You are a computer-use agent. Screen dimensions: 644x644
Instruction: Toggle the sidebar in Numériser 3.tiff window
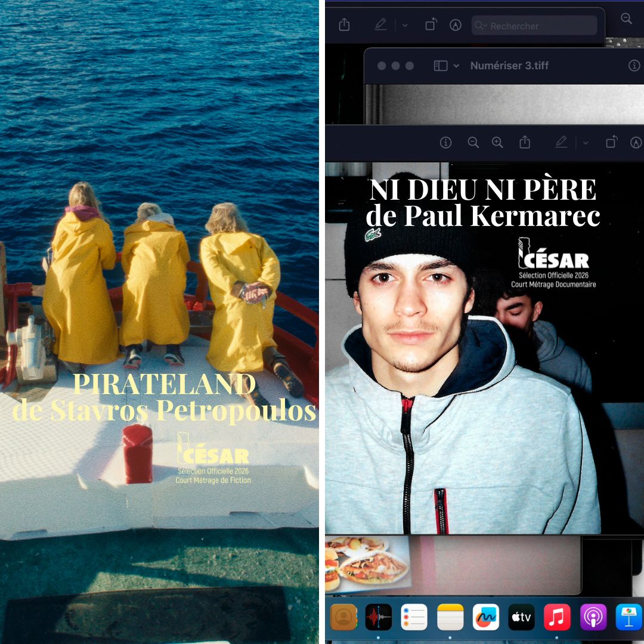[440, 66]
